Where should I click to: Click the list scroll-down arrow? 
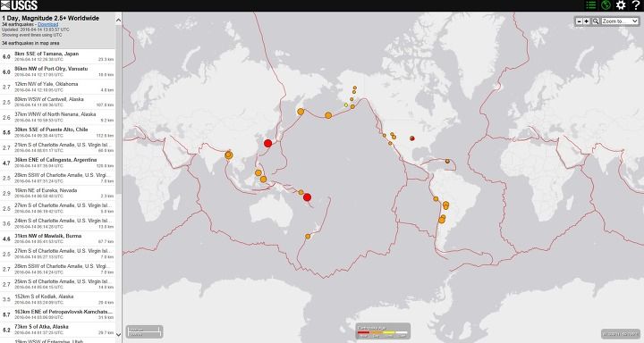(x=119, y=334)
